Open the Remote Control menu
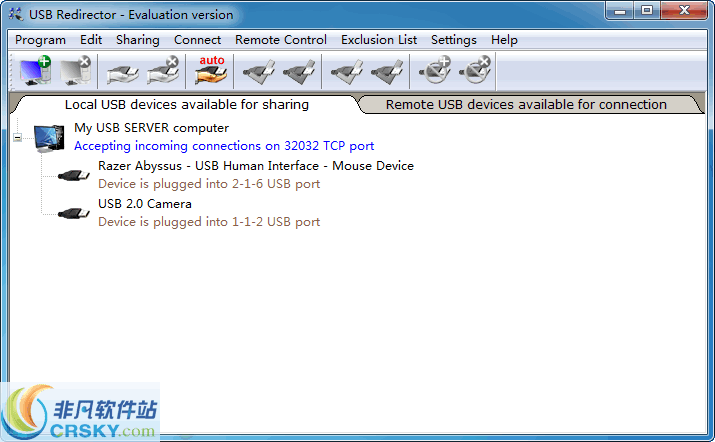 281,40
